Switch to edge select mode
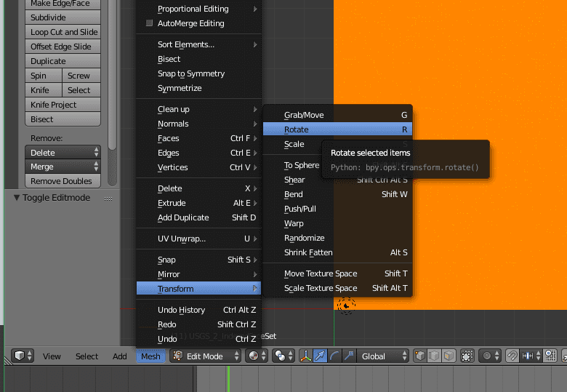567x392 pixels. pos(434,356)
